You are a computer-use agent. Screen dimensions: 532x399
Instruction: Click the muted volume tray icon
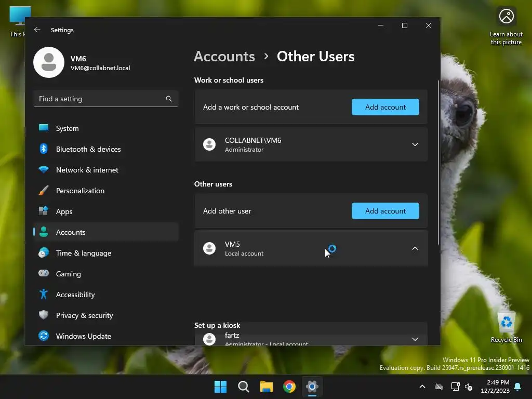coord(469,387)
